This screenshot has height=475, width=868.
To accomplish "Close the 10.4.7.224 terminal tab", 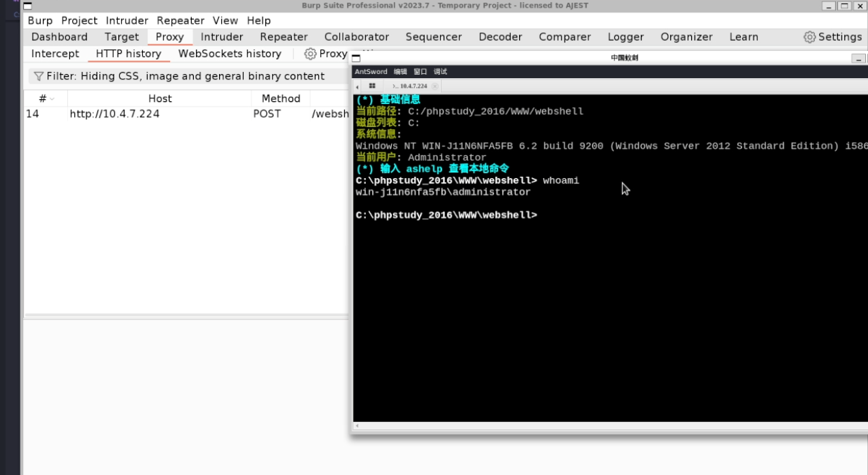I will (x=435, y=86).
